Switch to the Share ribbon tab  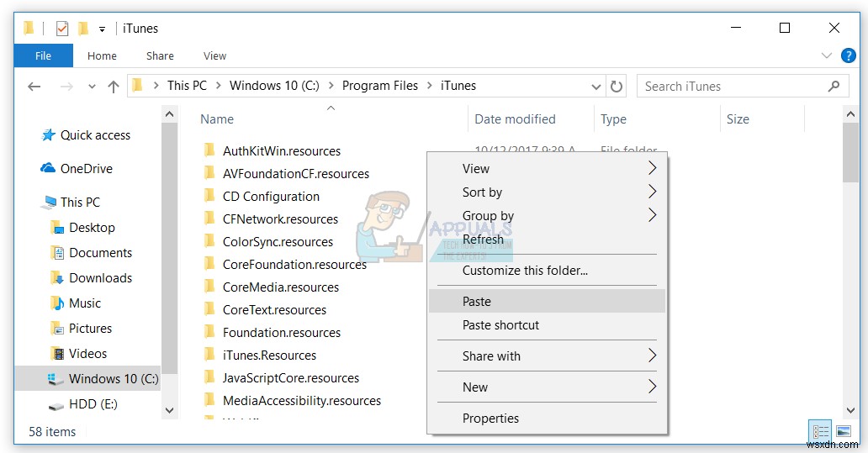coord(160,55)
